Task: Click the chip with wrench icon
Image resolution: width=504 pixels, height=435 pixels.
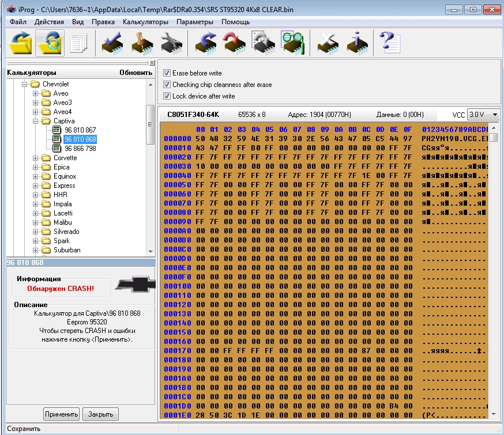Action: tap(171, 43)
